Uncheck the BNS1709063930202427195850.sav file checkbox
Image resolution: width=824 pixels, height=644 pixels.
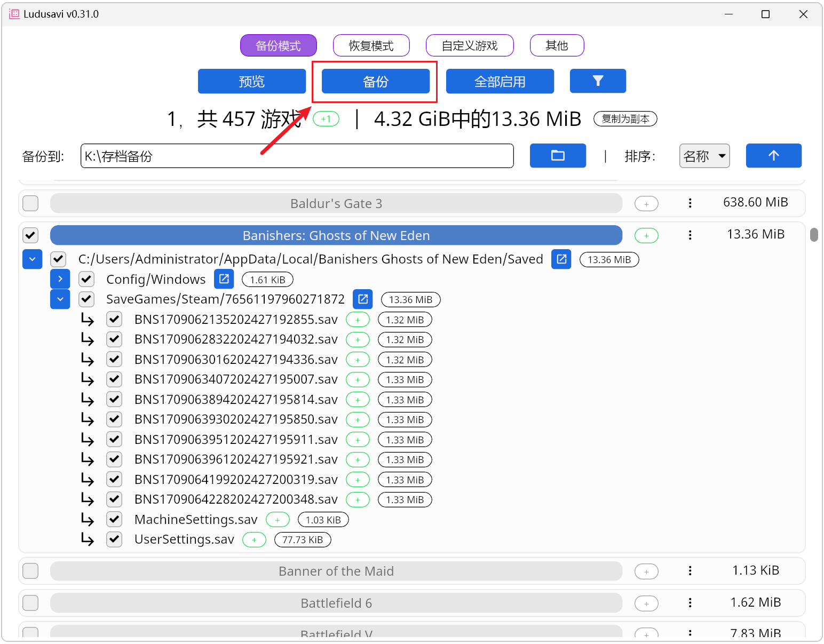click(114, 419)
